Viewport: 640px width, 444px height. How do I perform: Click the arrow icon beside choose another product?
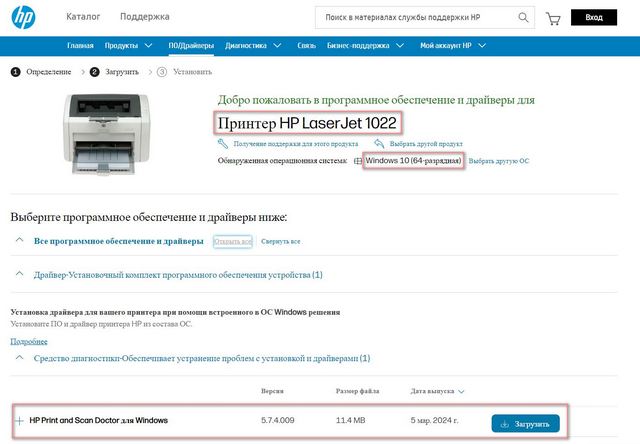coord(379,144)
